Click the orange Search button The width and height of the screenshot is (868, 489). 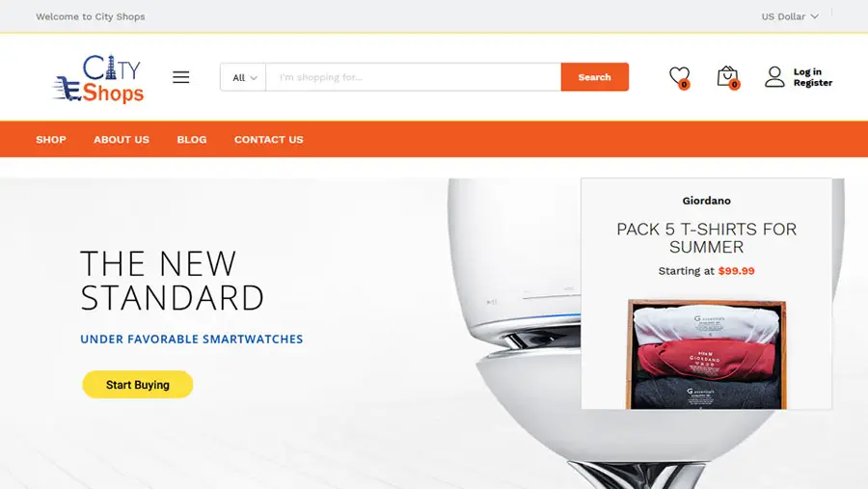[594, 77]
